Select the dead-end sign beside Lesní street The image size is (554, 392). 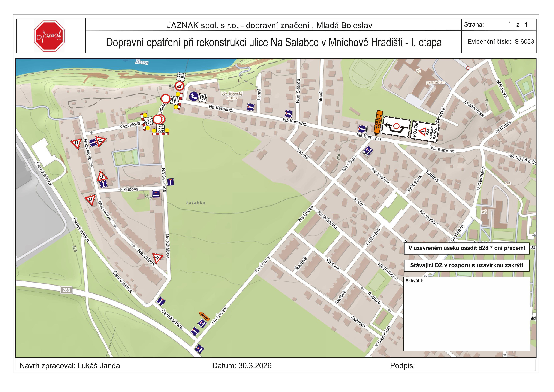tap(251, 107)
